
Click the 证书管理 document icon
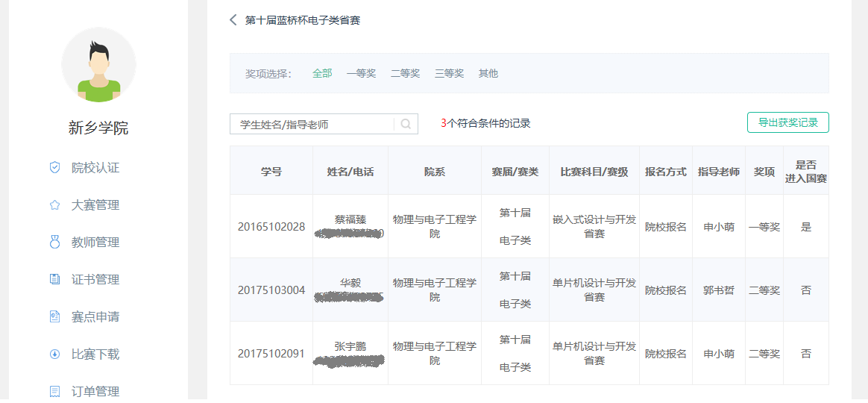coord(54,280)
